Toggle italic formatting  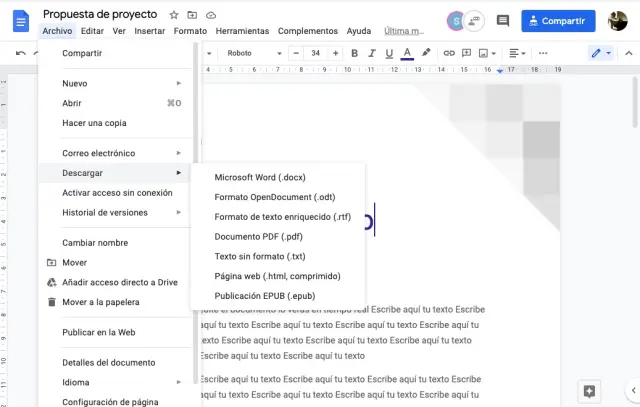pyautogui.click(x=370, y=53)
